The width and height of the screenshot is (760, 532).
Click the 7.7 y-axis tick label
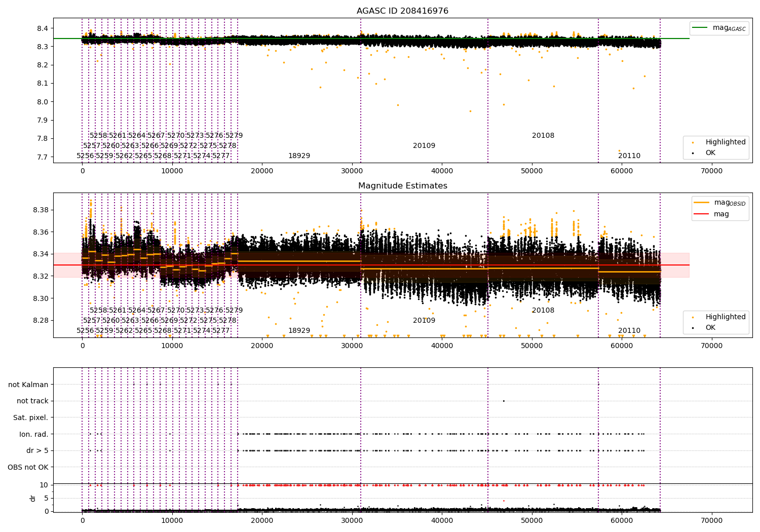pyautogui.click(x=43, y=157)
